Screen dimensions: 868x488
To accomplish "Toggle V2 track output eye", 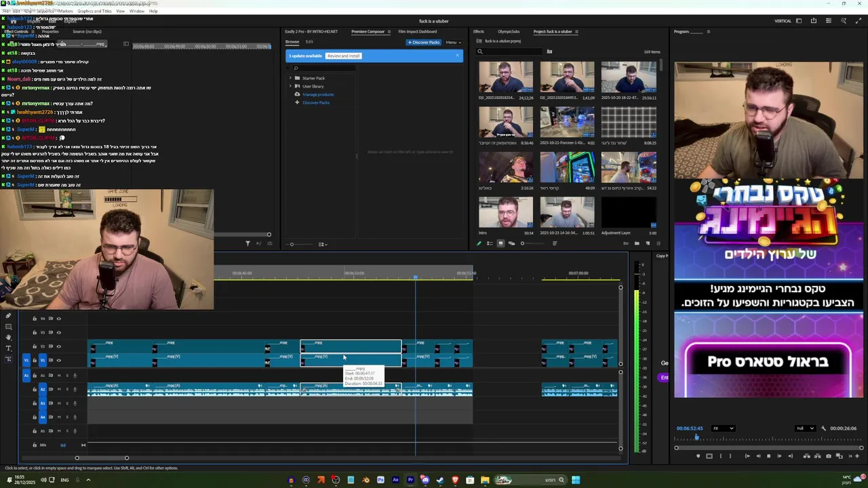I will 58,346.
